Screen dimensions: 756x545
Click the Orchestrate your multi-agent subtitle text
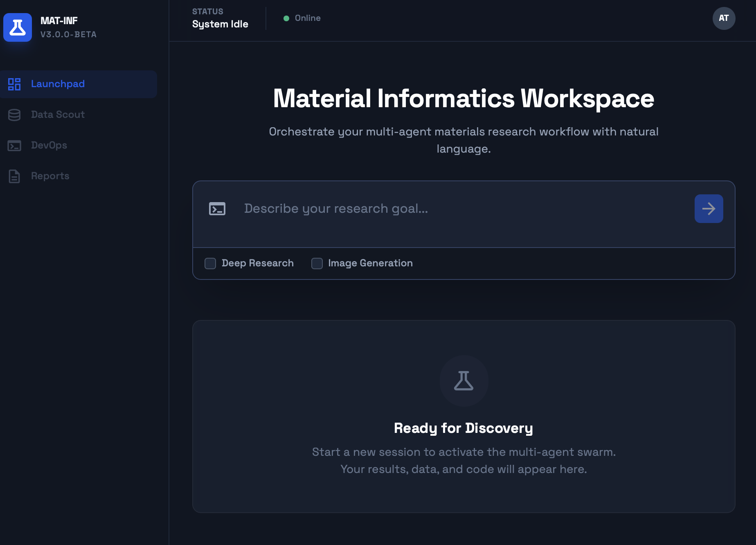[x=464, y=140]
